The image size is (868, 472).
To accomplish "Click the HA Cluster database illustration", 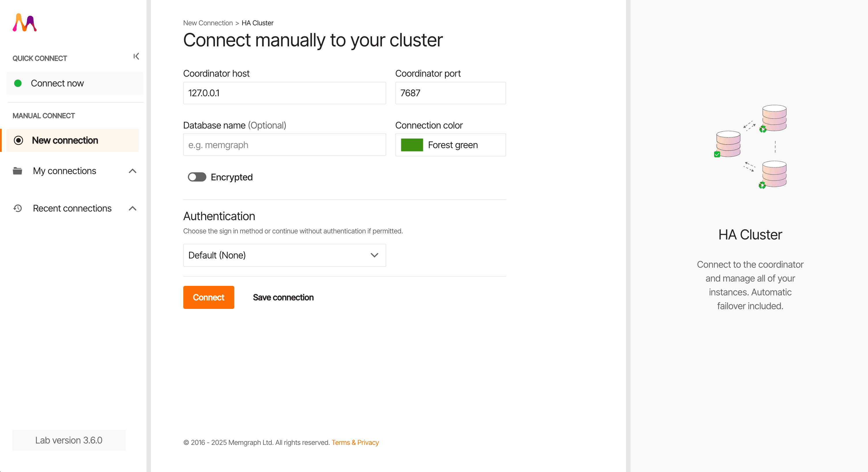I will pyautogui.click(x=751, y=147).
